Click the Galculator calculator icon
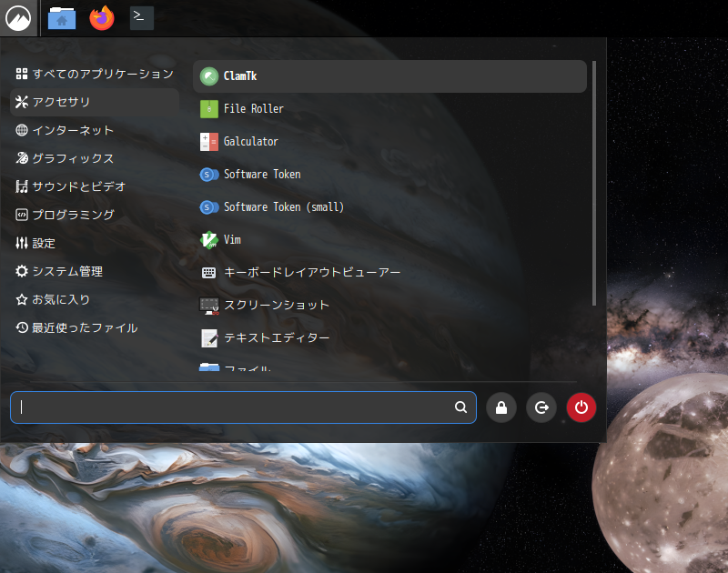This screenshot has width=728, height=573. pos(209,142)
